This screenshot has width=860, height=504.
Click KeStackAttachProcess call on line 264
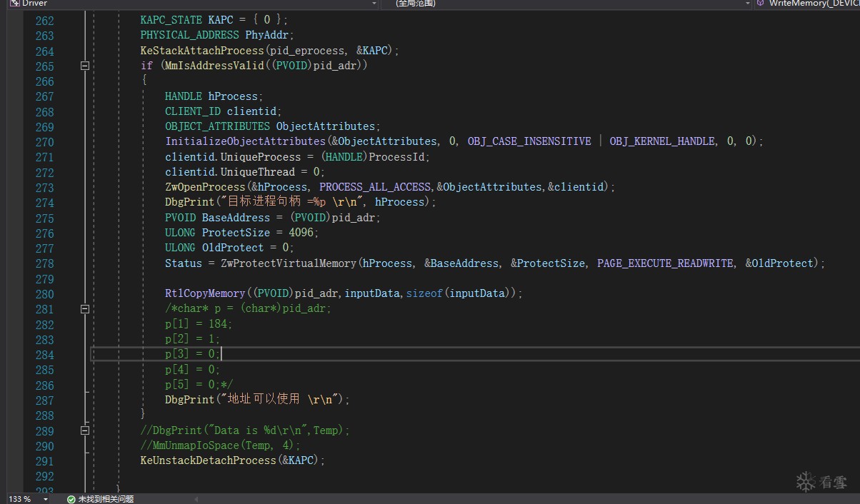[202, 51]
